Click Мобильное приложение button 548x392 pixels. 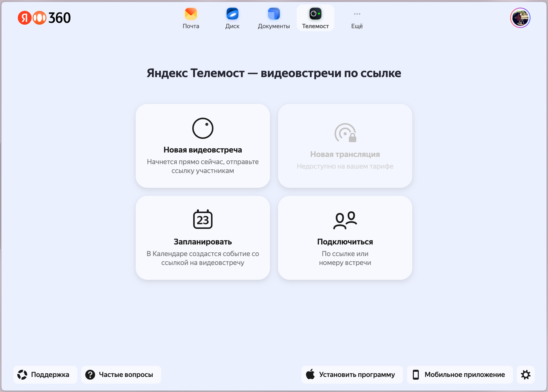[460, 374]
